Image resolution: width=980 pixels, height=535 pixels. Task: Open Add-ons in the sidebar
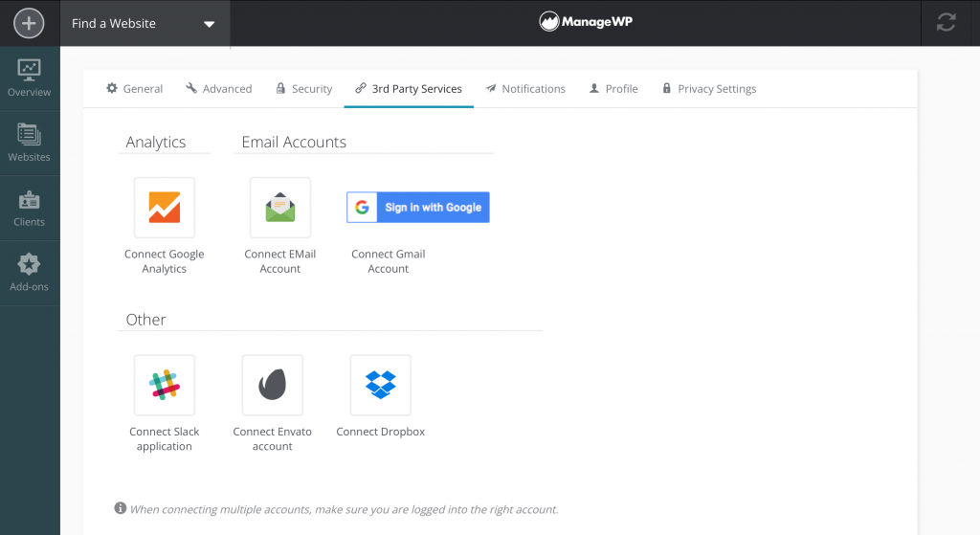[30, 273]
